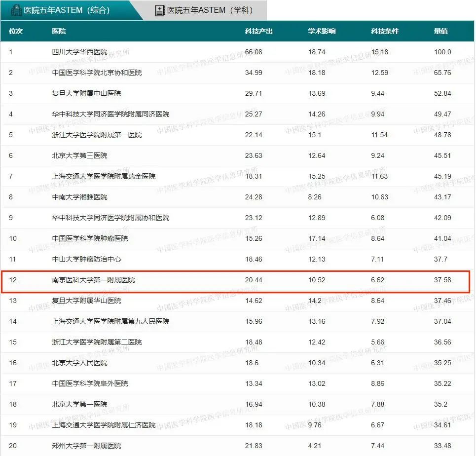
Task: Select 上海交通大学医学院附属第九人民医院 row
Action: [237, 321]
